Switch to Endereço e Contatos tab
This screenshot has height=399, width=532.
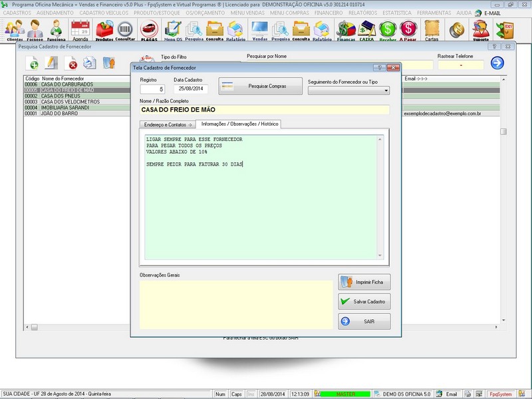coord(168,124)
